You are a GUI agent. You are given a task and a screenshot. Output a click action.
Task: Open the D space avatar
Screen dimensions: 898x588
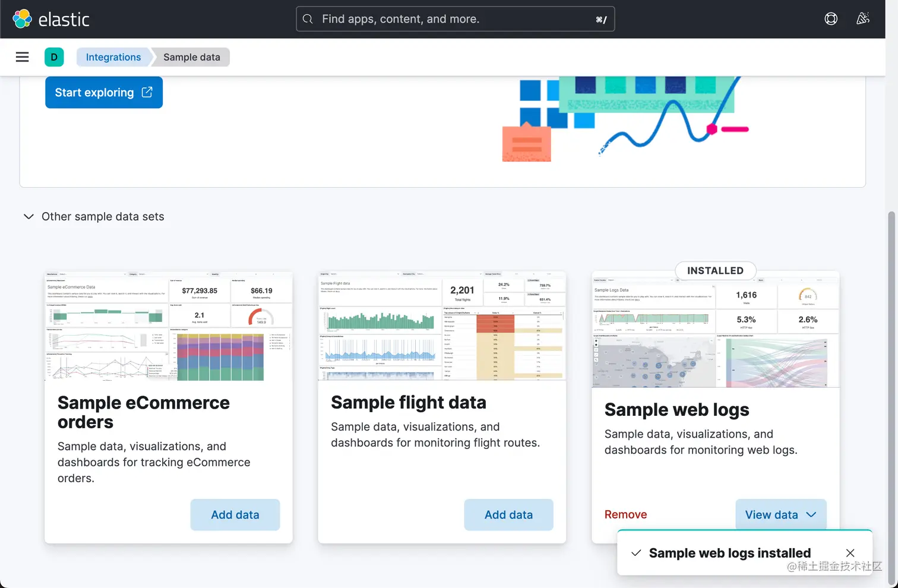point(54,57)
